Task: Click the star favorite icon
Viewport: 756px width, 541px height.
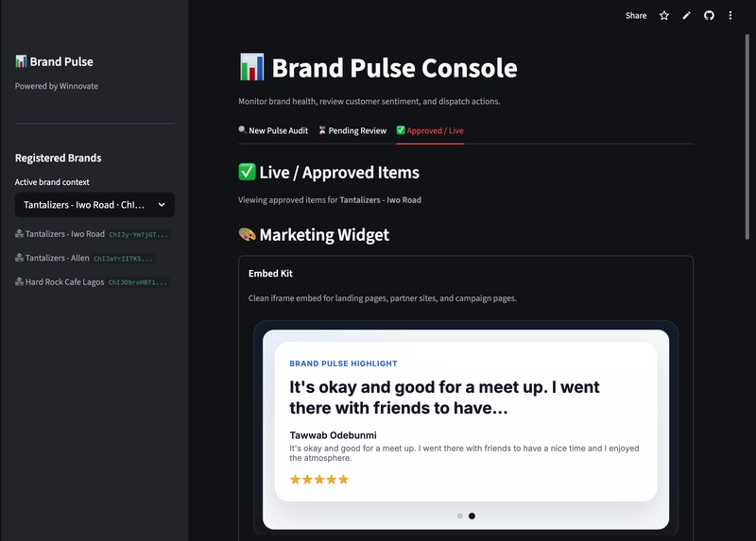Action: point(664,15)
